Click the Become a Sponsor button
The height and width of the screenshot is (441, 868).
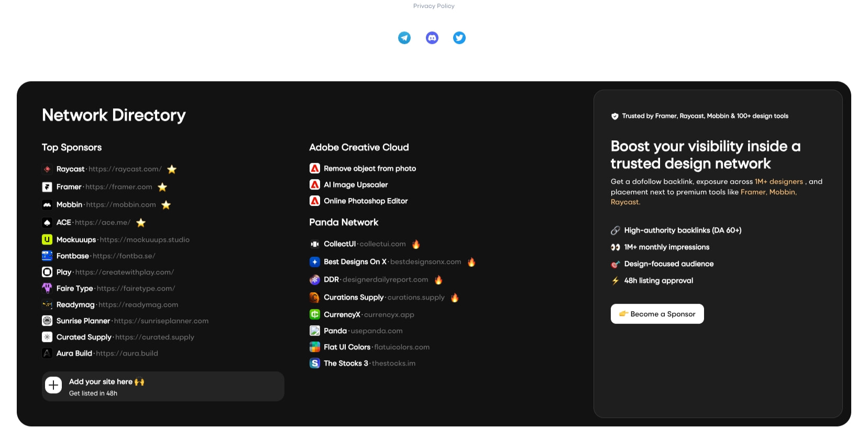pos(657,314)
